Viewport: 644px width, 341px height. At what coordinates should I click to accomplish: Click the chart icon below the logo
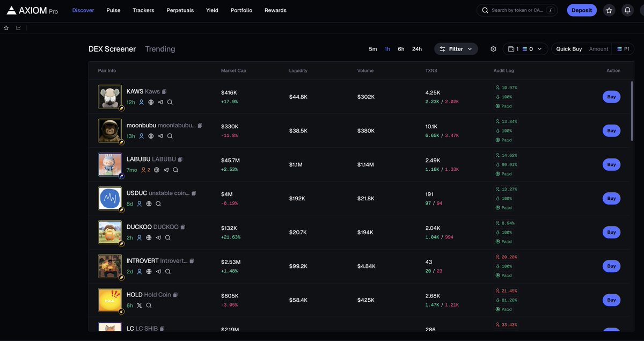coord(19,28)
